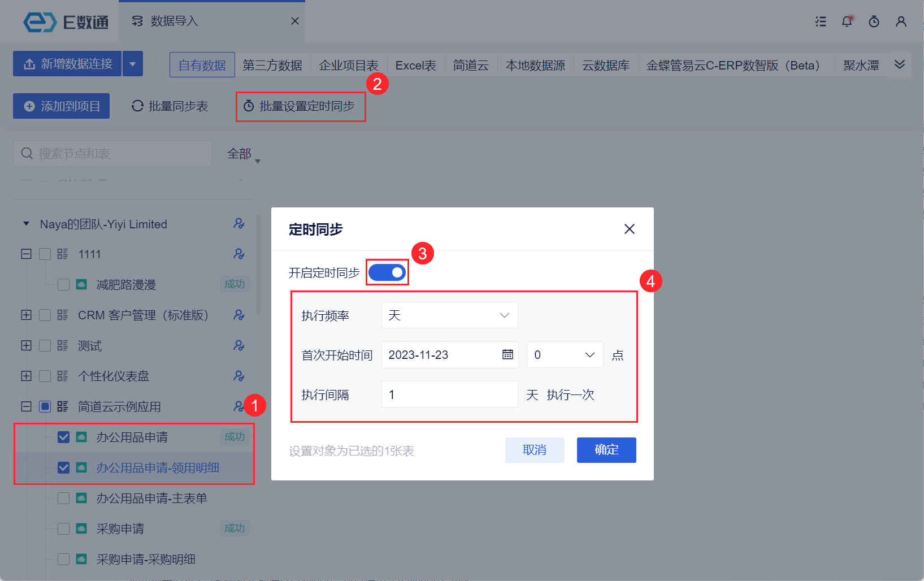Click the E数通 logo
Image resolution: width=924 pixels, height=581 pixels.
click(x=66, y=22)
